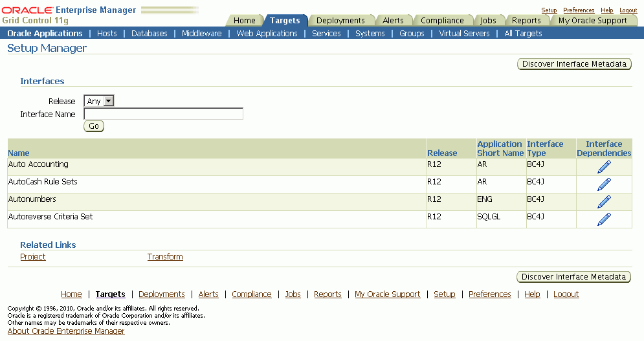Click Logout link in top header

click(x=628, y=10)
